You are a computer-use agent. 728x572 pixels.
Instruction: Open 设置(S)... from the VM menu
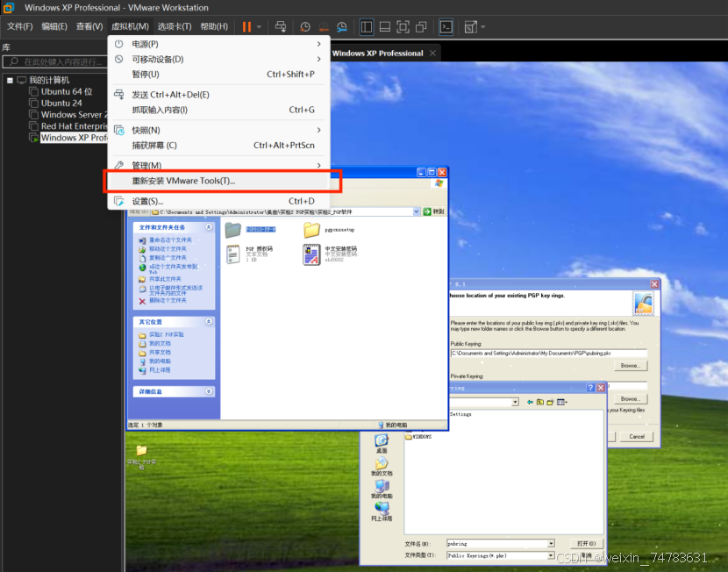pos(218,201)
